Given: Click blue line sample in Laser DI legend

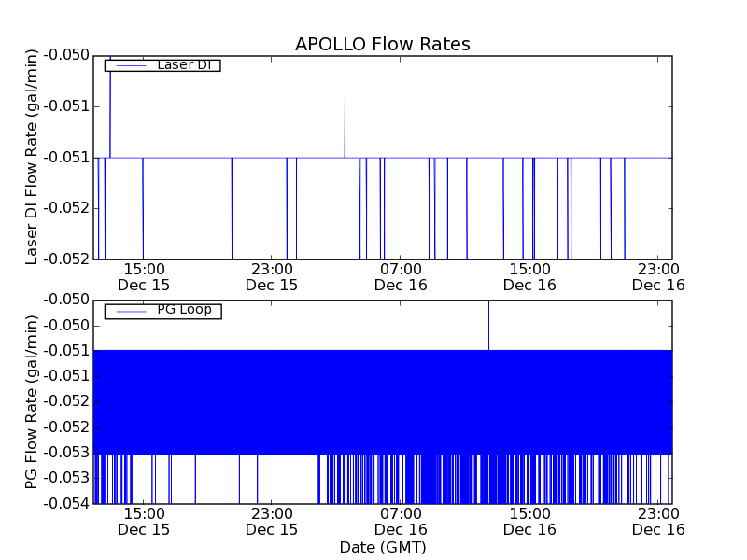Looking at the screenshot, I should [129, 65].
